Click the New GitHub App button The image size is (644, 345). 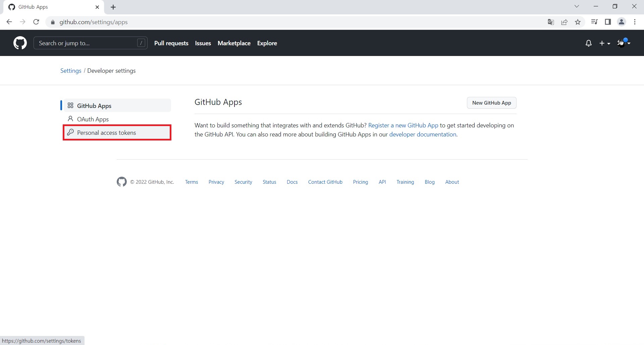(x=491, y=103)
